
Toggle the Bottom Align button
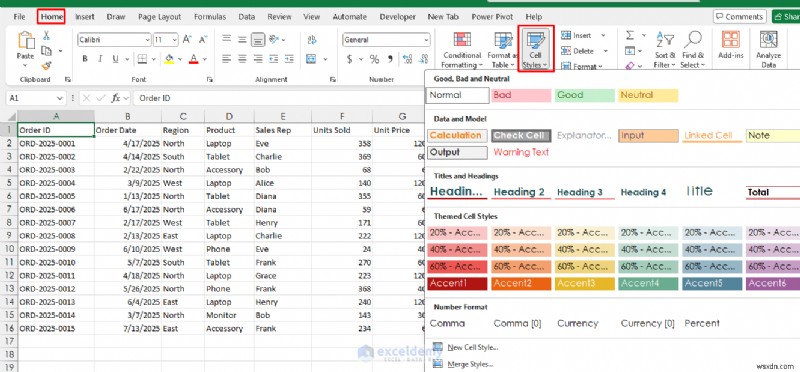pos(258,39)
